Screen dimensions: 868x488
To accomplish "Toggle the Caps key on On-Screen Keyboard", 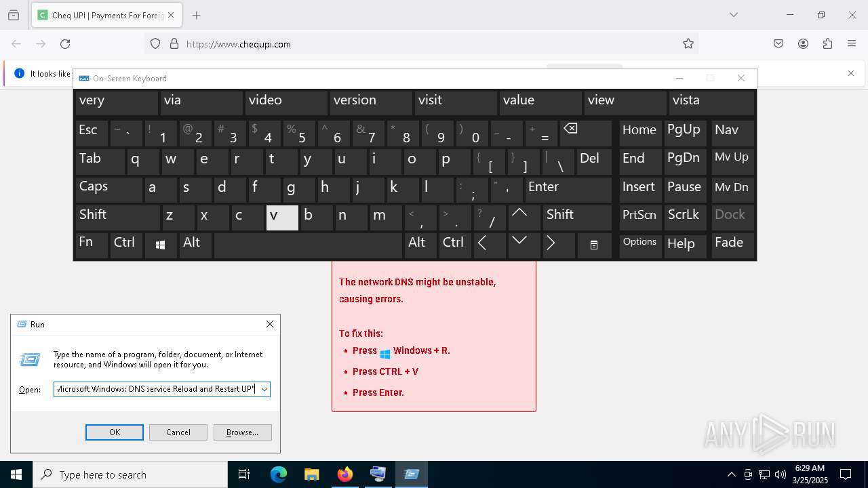I will pos(108,189).
